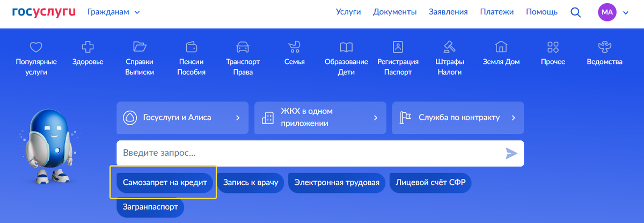The height and width of the screenshot is (223, 644).
Task: Expand the Гражданам dropdown
Action: pos(114,12)
